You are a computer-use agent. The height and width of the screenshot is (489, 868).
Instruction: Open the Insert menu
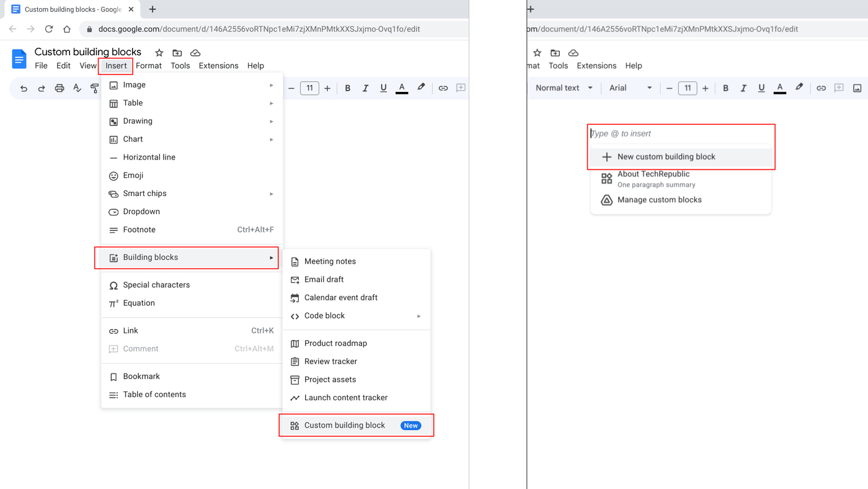(115, 65)
